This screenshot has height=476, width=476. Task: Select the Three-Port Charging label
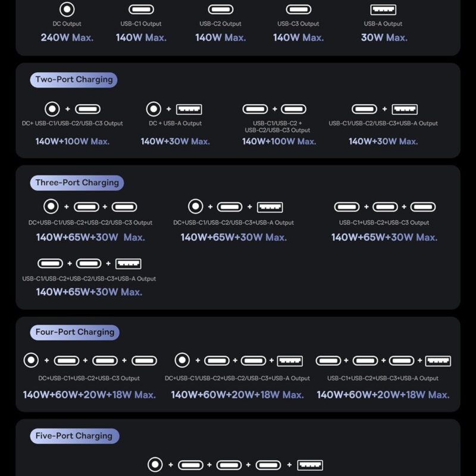click(x=77, y=183)
